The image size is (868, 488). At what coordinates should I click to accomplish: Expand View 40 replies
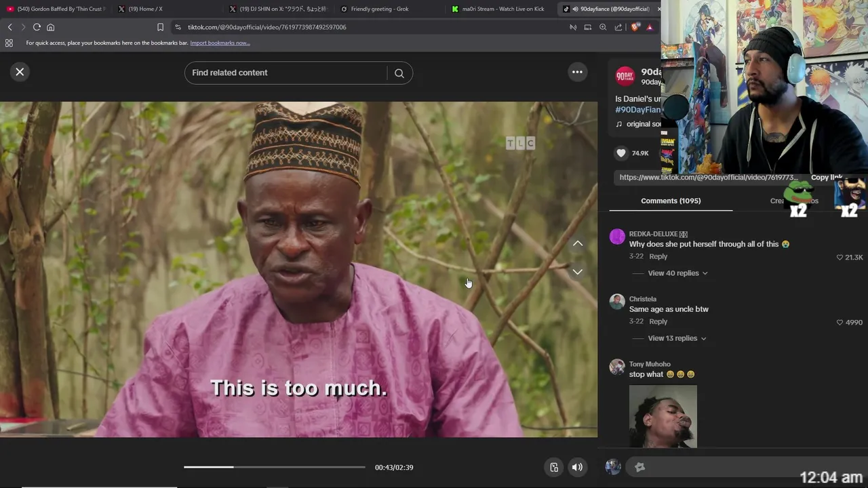[x=677, y=273]
